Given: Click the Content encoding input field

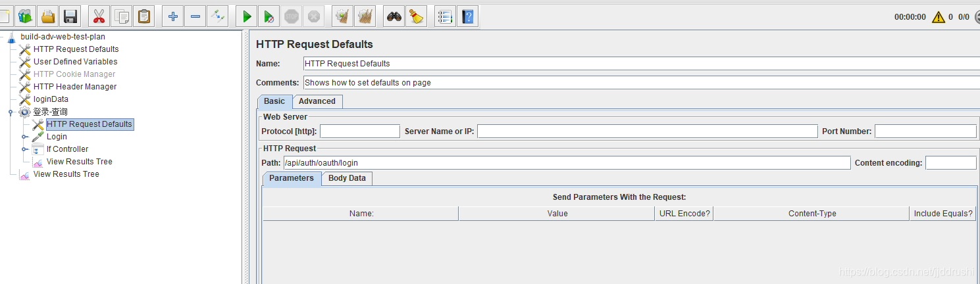Looking at the screenshot, I should point(951,162).
